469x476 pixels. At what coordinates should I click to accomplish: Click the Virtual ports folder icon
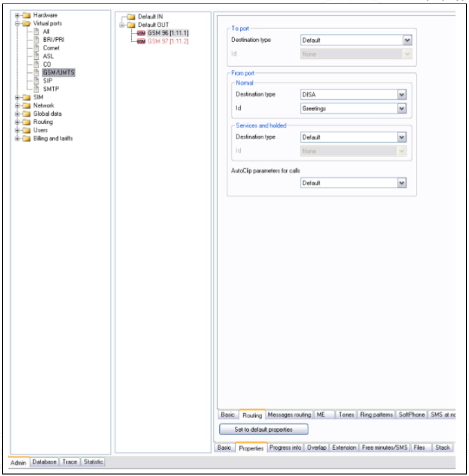coord(27,23)
